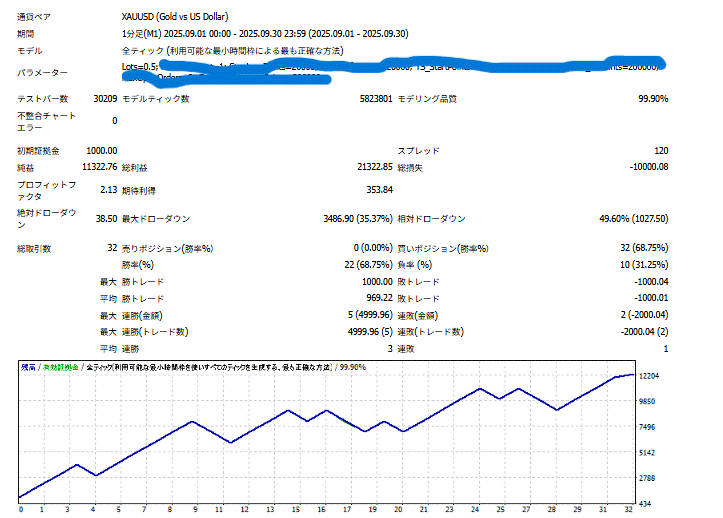This screenshot has height=518, width=723.
Task: Select the 最大ドローダウン label
Action: [x=156, y=219]
